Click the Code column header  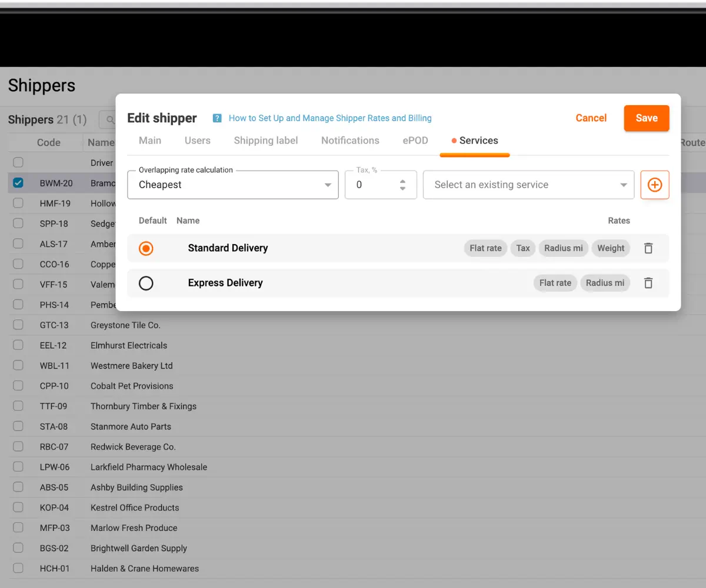pos(49,142)
